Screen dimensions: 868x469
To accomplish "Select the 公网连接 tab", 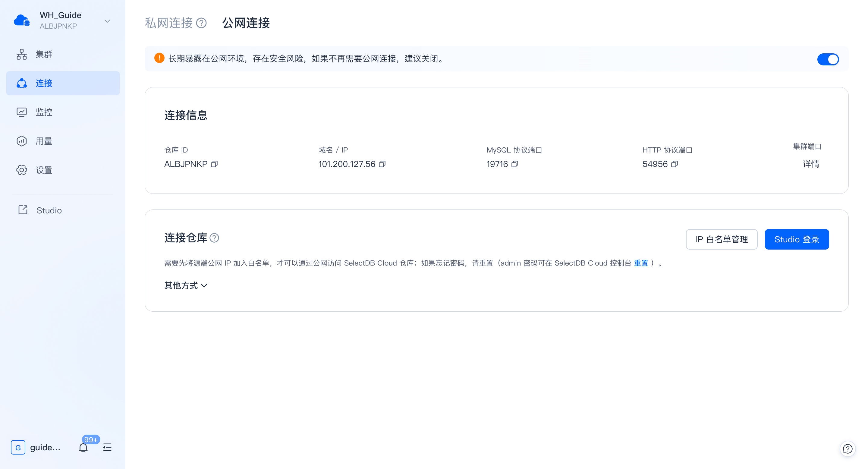I will click(x=246, y=23).
